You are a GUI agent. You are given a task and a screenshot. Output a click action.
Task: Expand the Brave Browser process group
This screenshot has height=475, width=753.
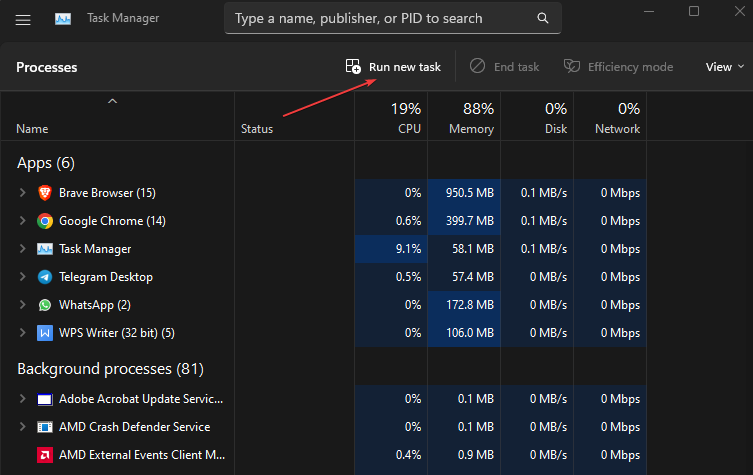pos(22,193)
